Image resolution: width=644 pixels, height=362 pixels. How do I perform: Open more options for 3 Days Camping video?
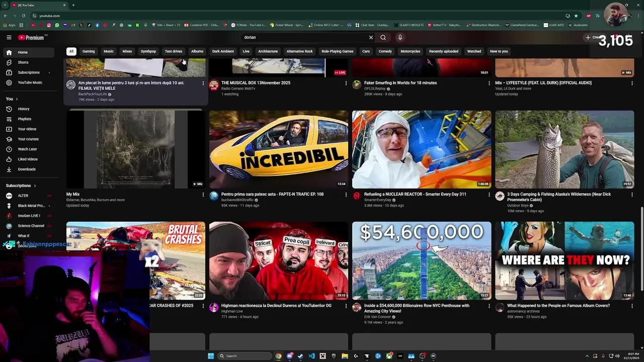pos(632,195)
